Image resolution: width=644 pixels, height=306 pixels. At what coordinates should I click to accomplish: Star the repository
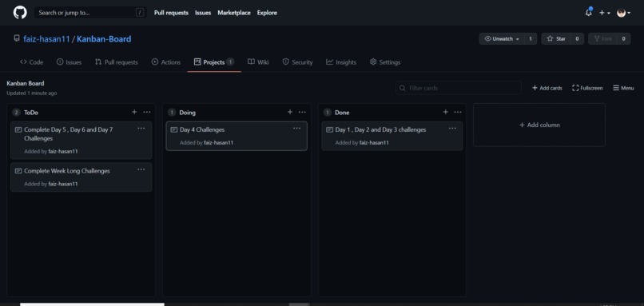click(x=555, y=38)
